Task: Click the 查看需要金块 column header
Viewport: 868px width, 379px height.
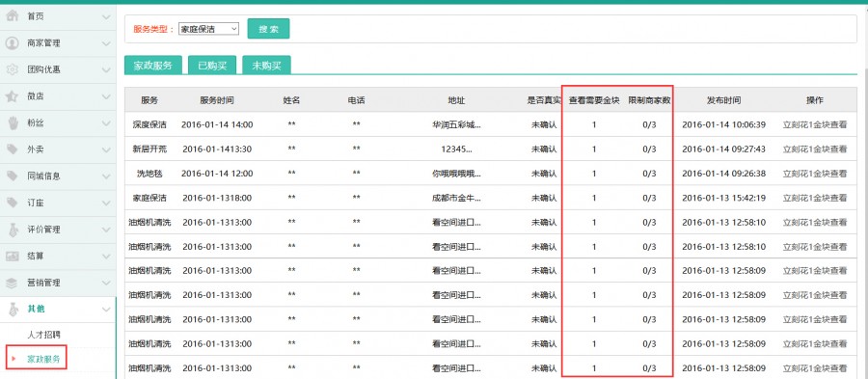Action: tap(594, 100)
